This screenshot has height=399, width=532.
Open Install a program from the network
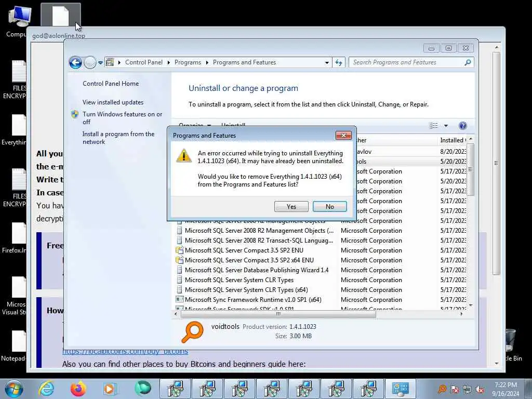pyautogui.click(x=118, y=138)
